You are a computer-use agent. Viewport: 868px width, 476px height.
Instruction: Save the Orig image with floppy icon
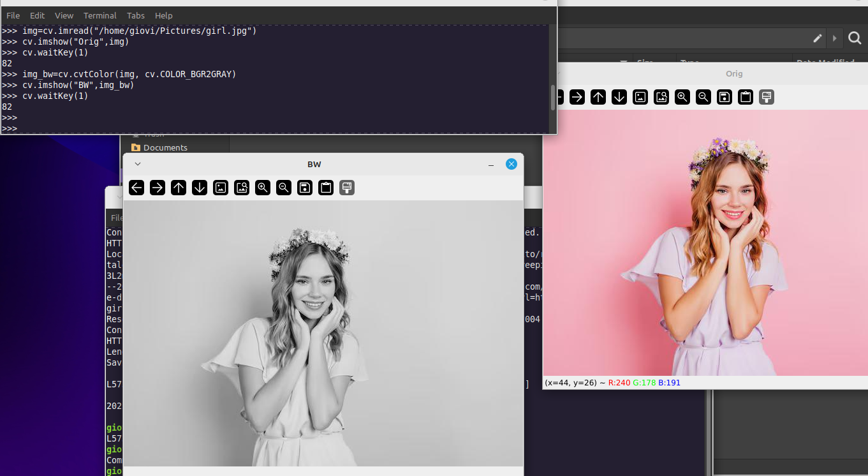[x=725, y=97]
